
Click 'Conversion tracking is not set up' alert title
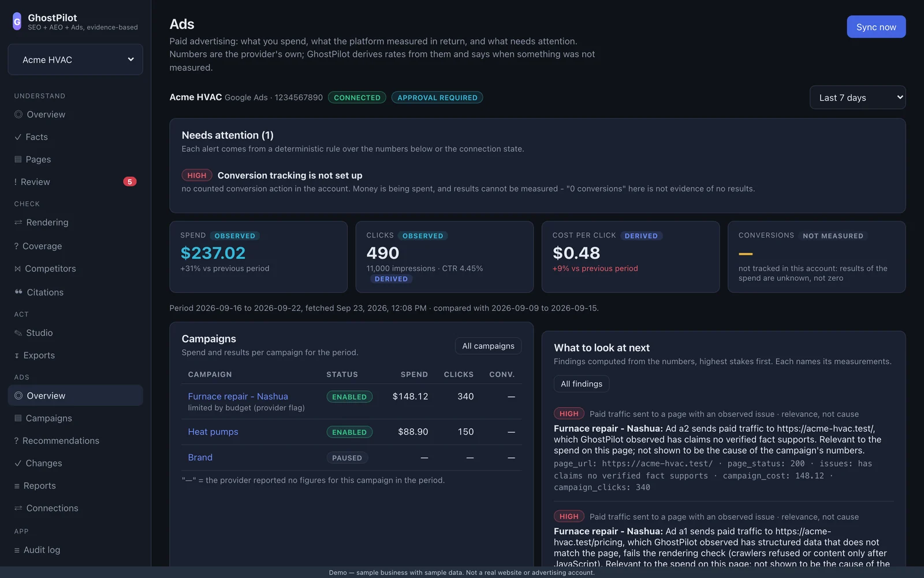point(290,176)
